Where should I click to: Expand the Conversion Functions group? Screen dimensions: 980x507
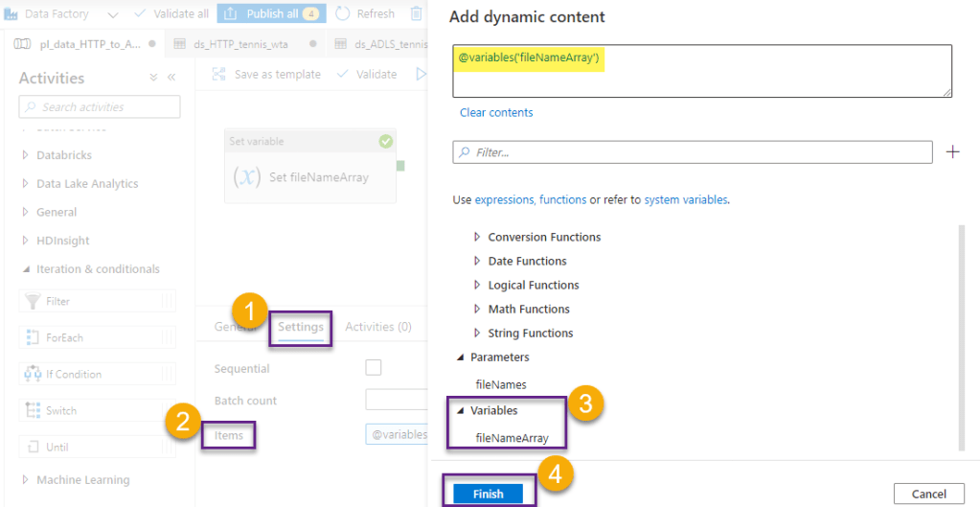click(x=477, y=237)
